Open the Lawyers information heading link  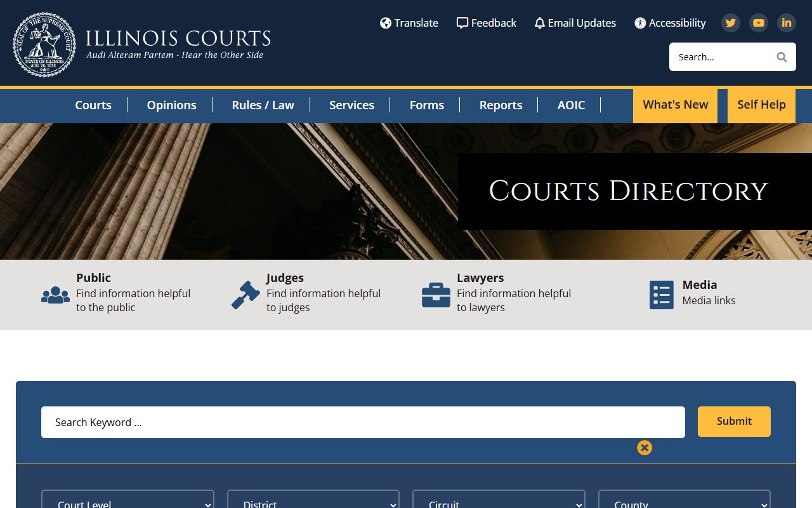(480, 278)
